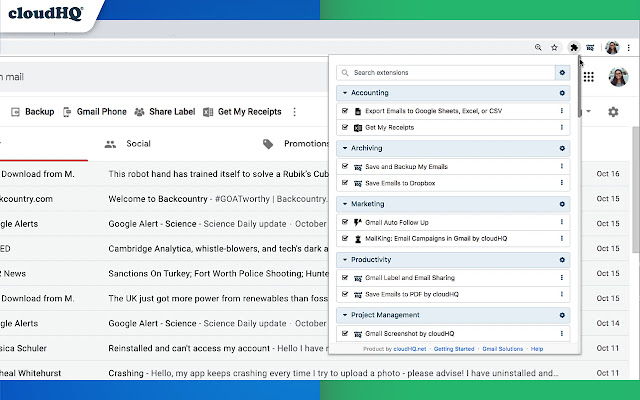Screen dimensions: 640x400
Task: Open the Cambridge Analytica whistle-blowers email
Action: tap(218, 249)
